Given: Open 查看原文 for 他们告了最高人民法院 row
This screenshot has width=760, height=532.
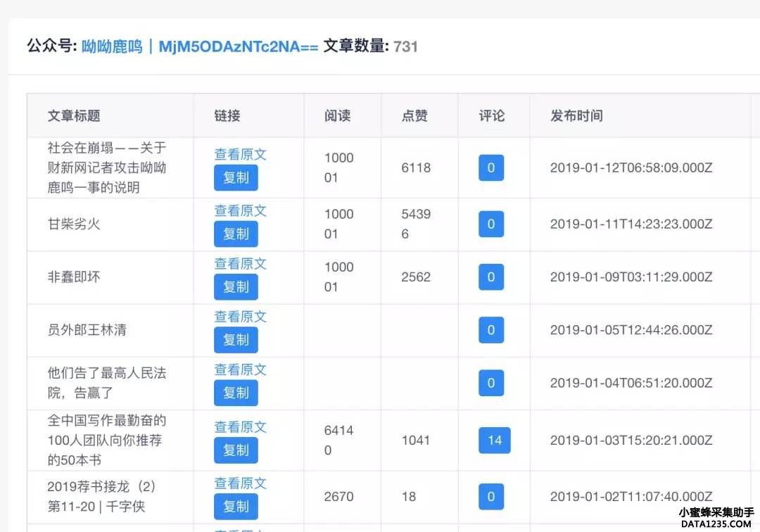Looking at the screenshot, I should coord(241,369).
